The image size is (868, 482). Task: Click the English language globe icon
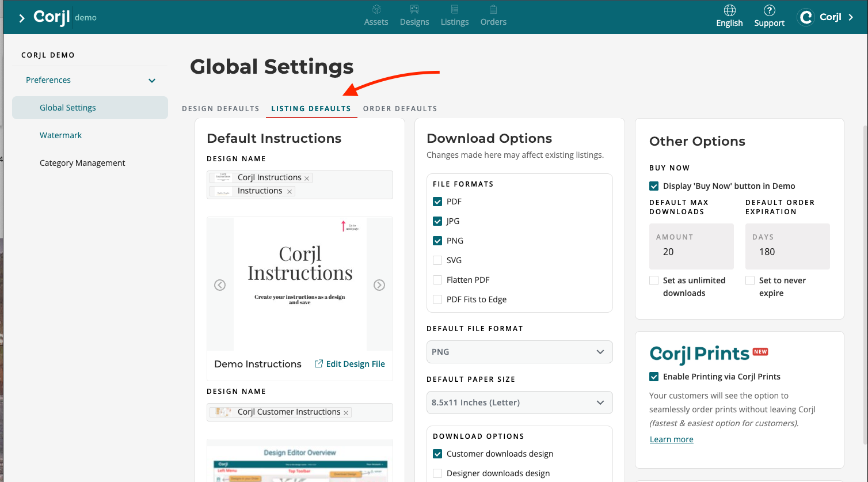[x=730, y=10]
